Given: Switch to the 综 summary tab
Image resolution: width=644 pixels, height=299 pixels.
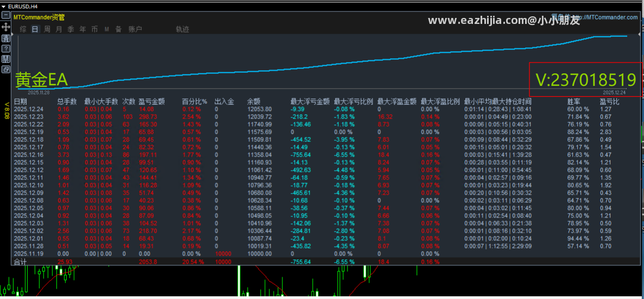Looking at the screenshot, I should (x=23, y=29).
